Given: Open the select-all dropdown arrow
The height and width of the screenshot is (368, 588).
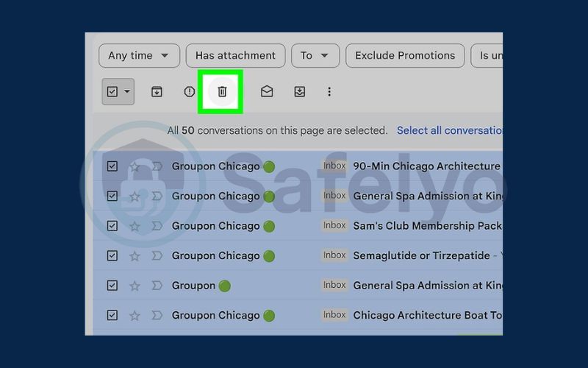Looking at the screenshot, I should (x=127, y=92).
